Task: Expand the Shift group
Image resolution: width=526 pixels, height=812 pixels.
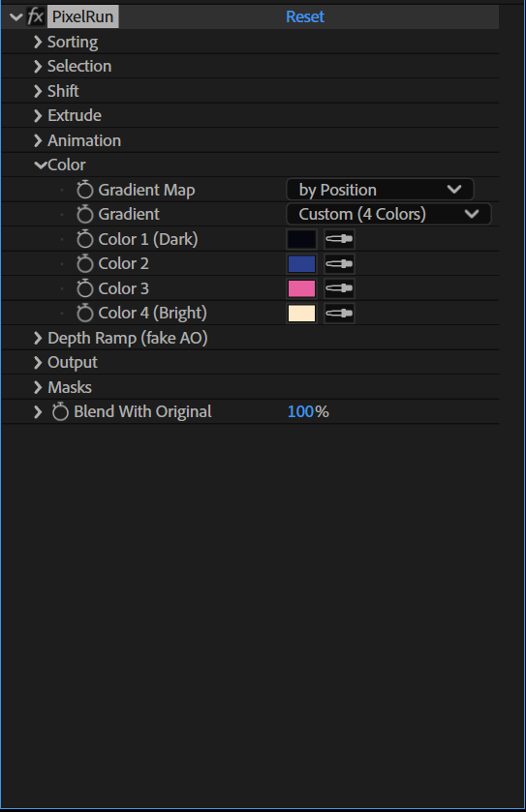Action: pos(38,91)
